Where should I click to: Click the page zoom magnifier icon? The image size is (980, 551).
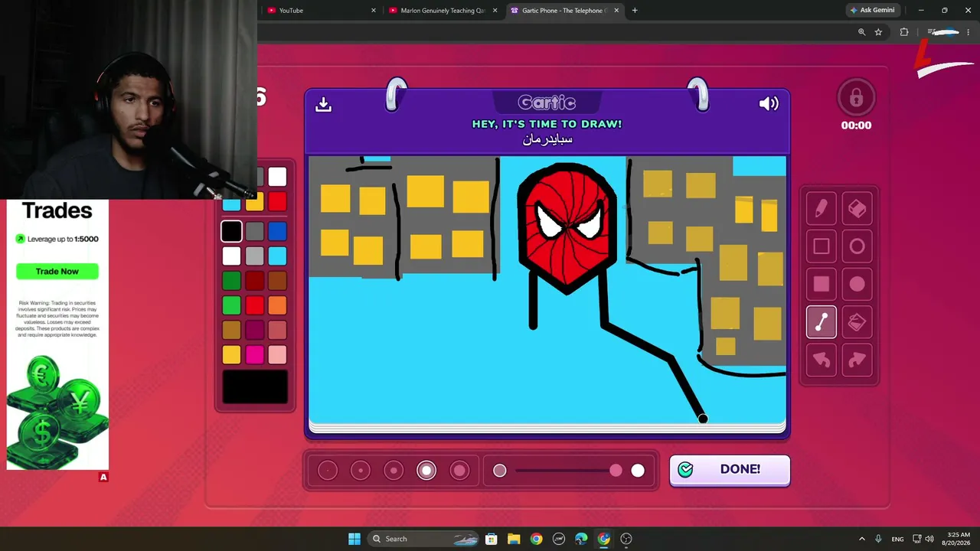pos(861,32)
